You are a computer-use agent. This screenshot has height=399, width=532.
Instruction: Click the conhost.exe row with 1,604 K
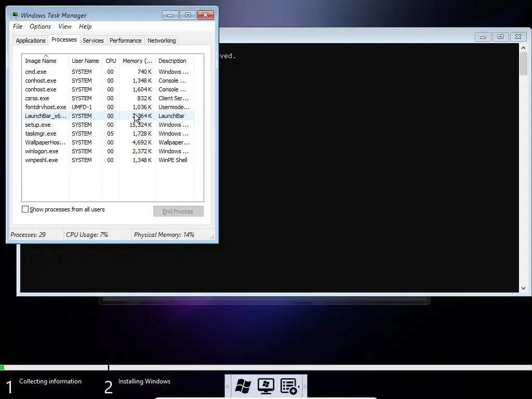point(108,89)
